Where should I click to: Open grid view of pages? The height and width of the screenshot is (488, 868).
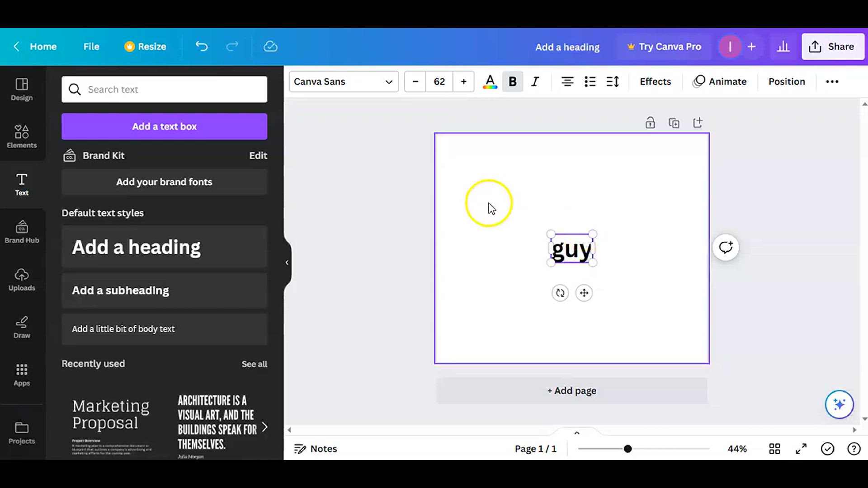(x=775, y=449)
